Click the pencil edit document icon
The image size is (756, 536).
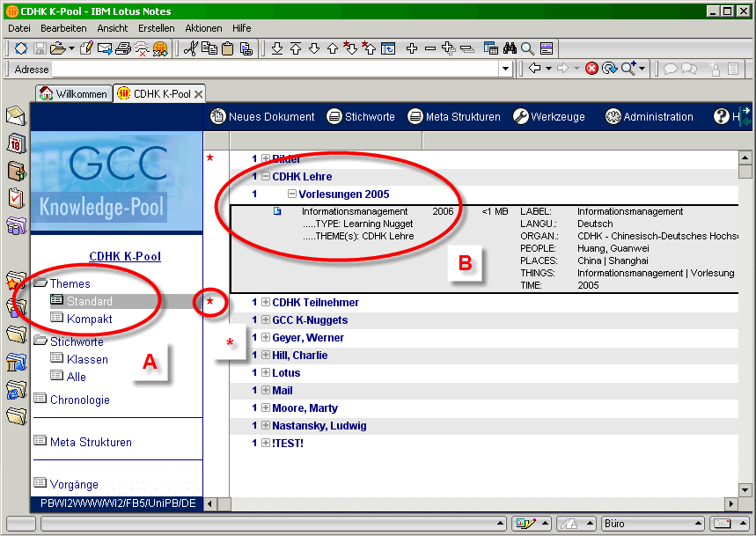(x=86, y=48)
